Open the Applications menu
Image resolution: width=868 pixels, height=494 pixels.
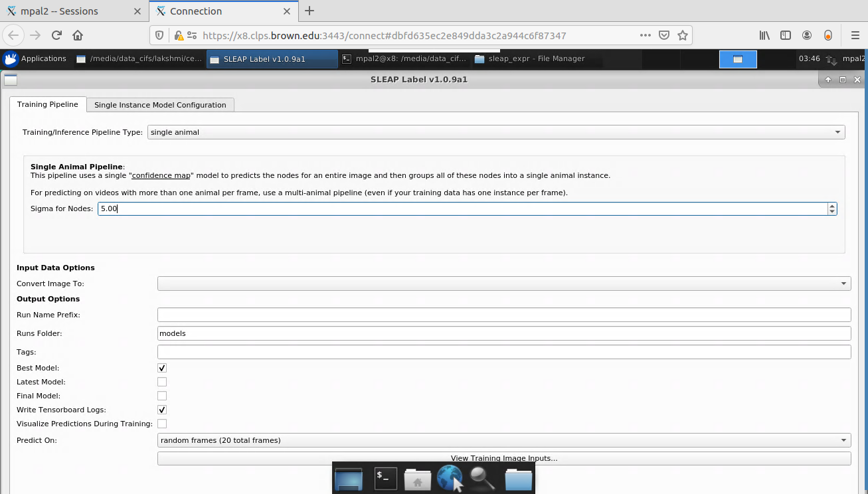click(x=36, y=58)
